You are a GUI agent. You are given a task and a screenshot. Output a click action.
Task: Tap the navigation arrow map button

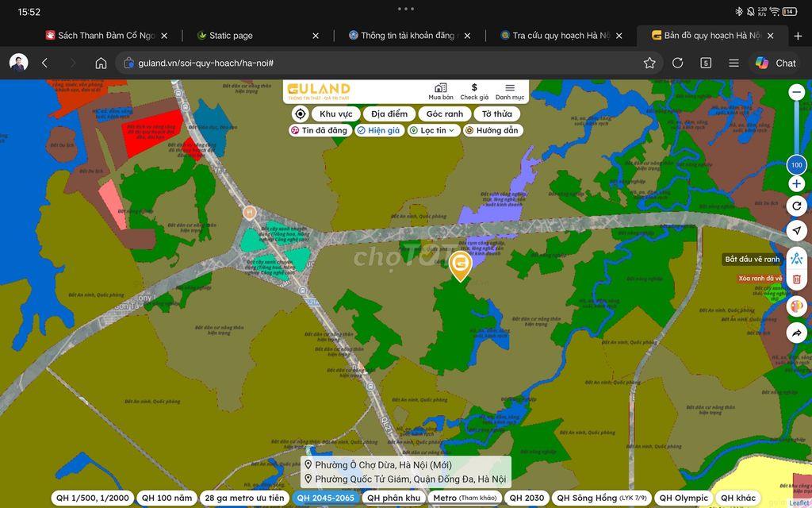[x=796, y=231]
